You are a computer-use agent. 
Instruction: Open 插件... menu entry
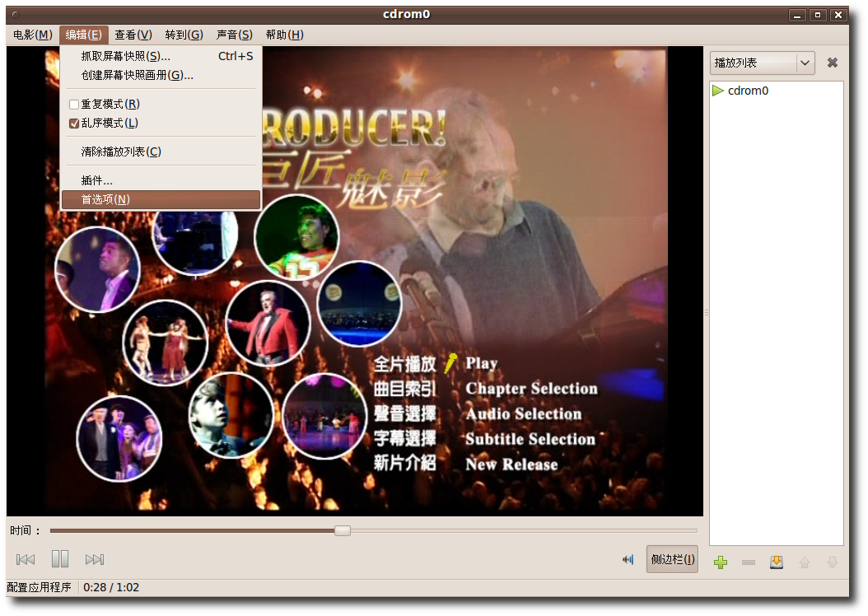pyautogui.click(x=161, y=180)
